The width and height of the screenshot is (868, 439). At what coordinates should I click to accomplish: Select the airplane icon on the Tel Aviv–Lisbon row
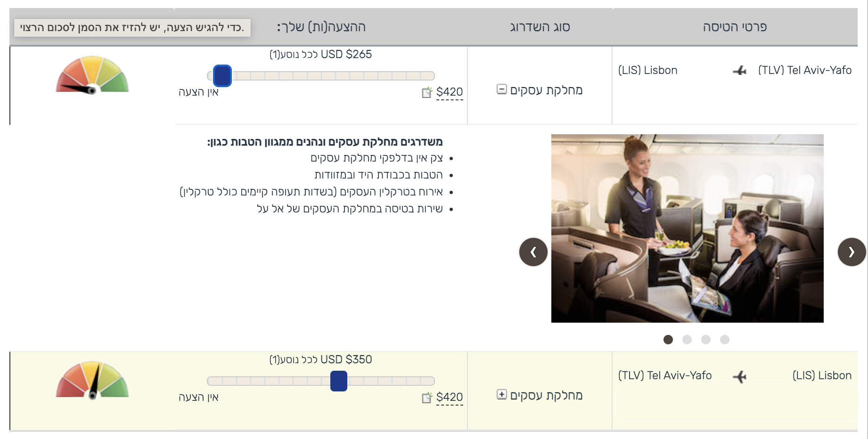(x=740, y=71)
